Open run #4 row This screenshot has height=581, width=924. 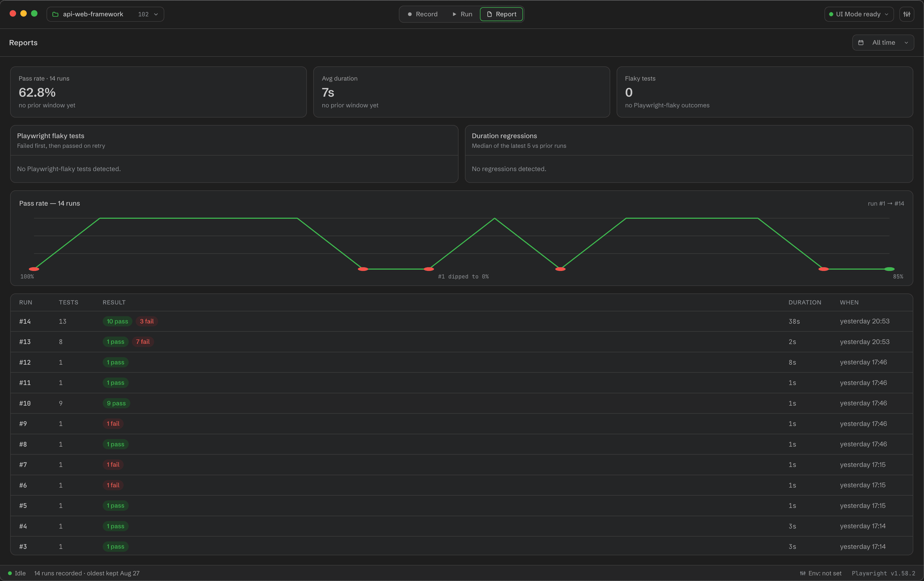tap(462, 526)
